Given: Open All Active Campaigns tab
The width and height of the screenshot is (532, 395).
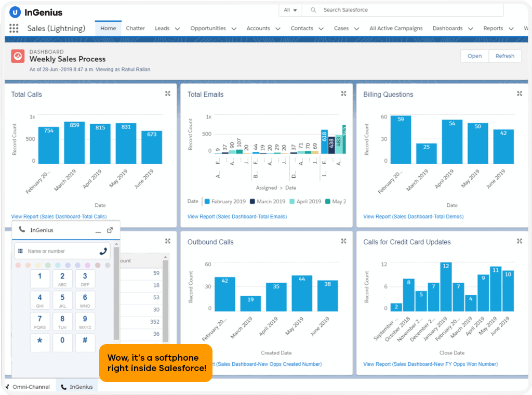Looking at the screenshot, I should click(396, 28).
